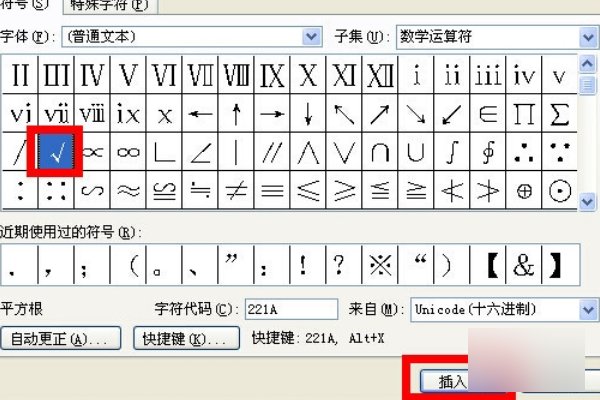Screen dimensions: 600x400
Task: Select the lowercase iv numeral symbol
Action: [x=524, y=74]
